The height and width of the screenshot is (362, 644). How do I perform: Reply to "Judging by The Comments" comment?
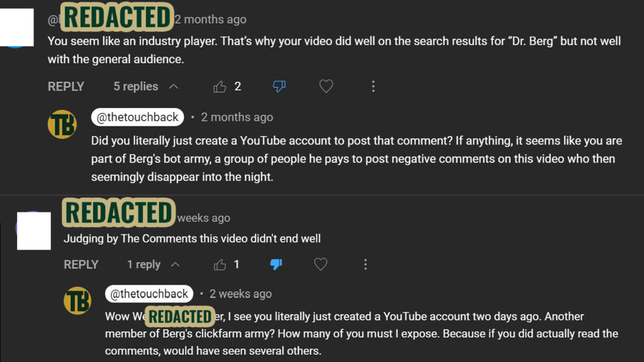tap(81, 265)
